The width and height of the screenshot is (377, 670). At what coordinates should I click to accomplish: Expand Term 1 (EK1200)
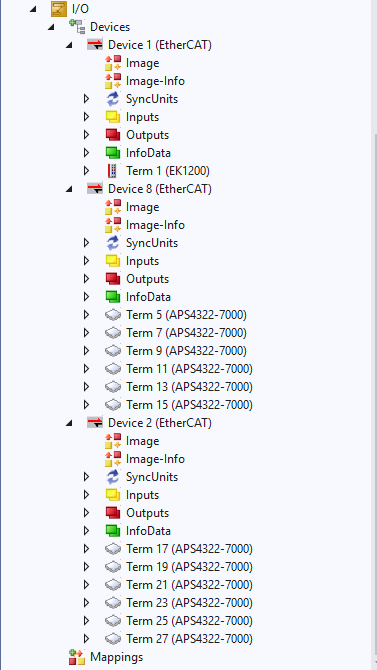[x=86, y=171]
